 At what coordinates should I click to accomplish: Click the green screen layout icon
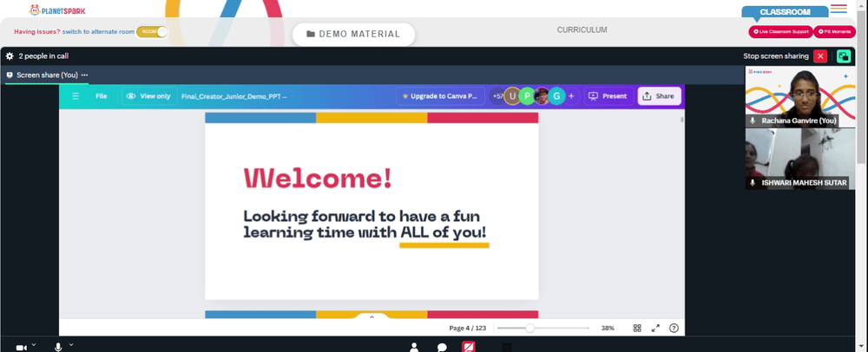tap(844, 56)
